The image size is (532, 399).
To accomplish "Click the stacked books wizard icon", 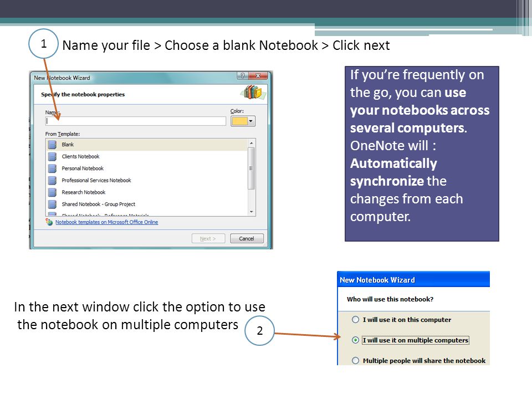I will tap(253, 93).
